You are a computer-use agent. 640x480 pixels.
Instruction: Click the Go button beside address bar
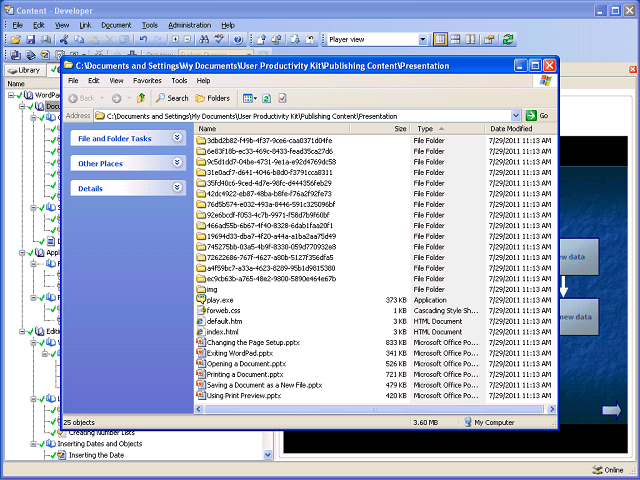pyautogui.click(x=537, y=116)
